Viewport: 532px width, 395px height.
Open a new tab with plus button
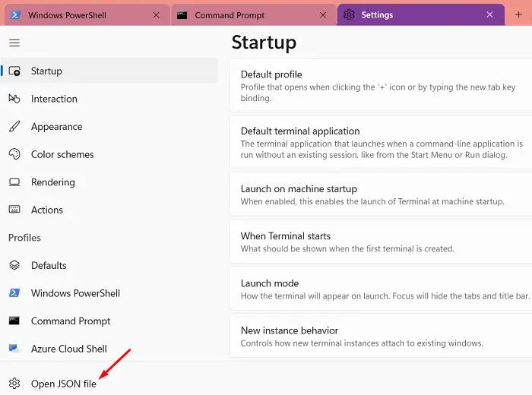[x=519, y=15]
